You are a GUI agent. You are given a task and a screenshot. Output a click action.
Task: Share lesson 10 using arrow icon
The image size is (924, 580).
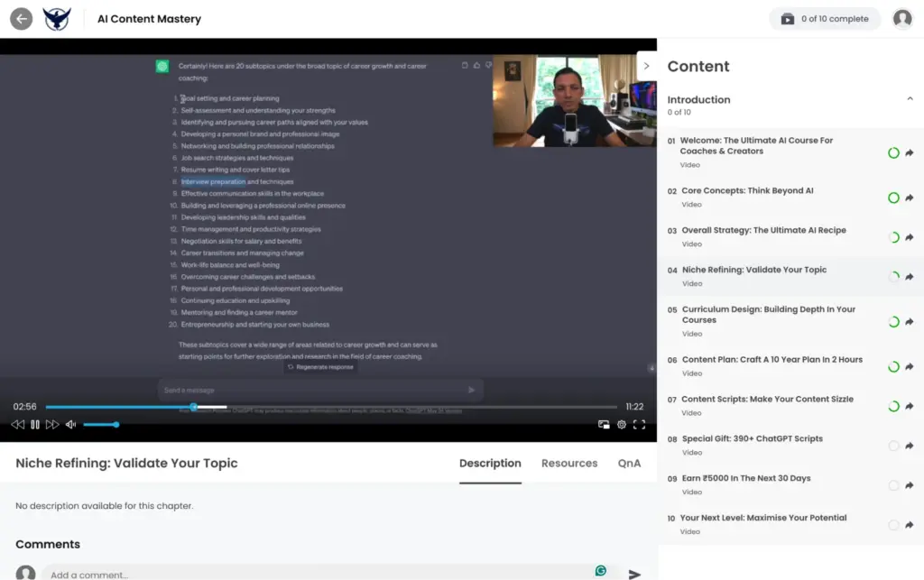[910, 525]
